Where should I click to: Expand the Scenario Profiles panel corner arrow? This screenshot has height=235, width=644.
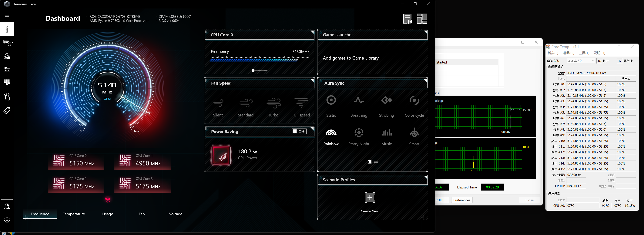(425, 177)
